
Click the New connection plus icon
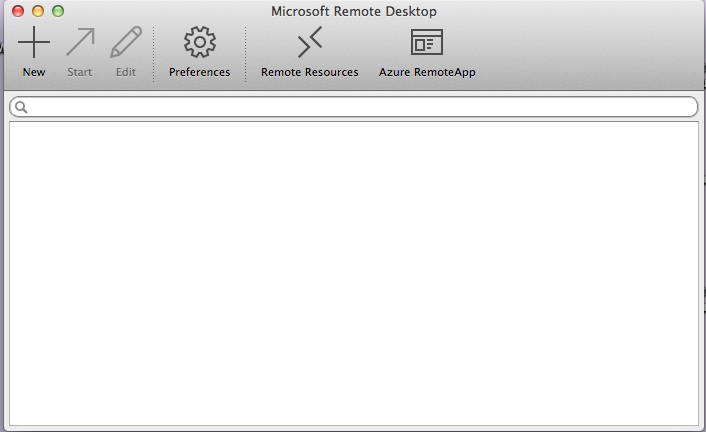(x=34, y=42)
